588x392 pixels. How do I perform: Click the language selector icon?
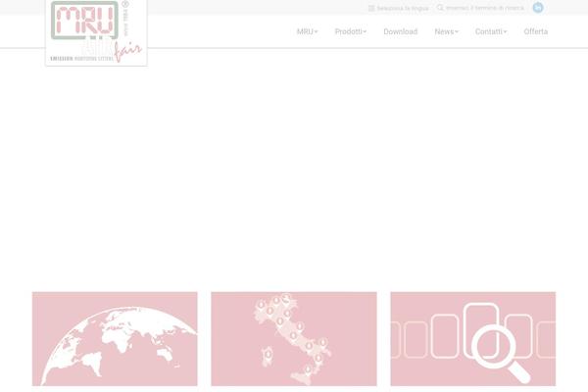coord(371,8)
